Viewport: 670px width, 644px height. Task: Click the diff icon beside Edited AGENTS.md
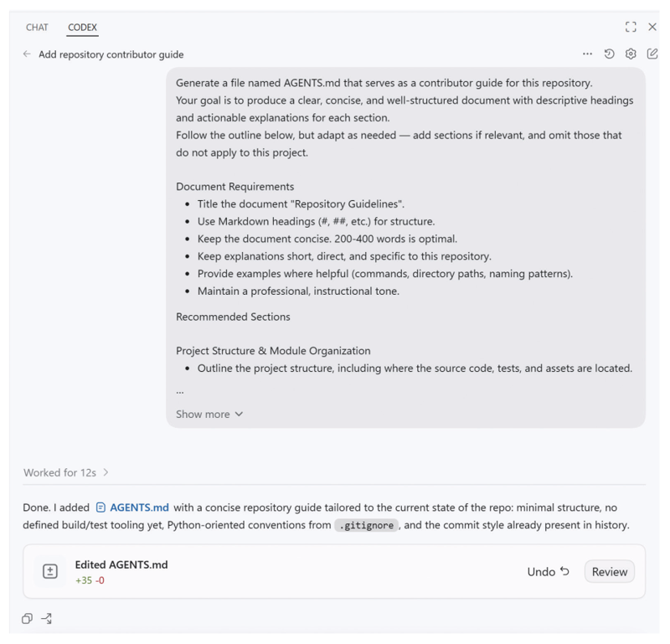(x=50, y=571)
